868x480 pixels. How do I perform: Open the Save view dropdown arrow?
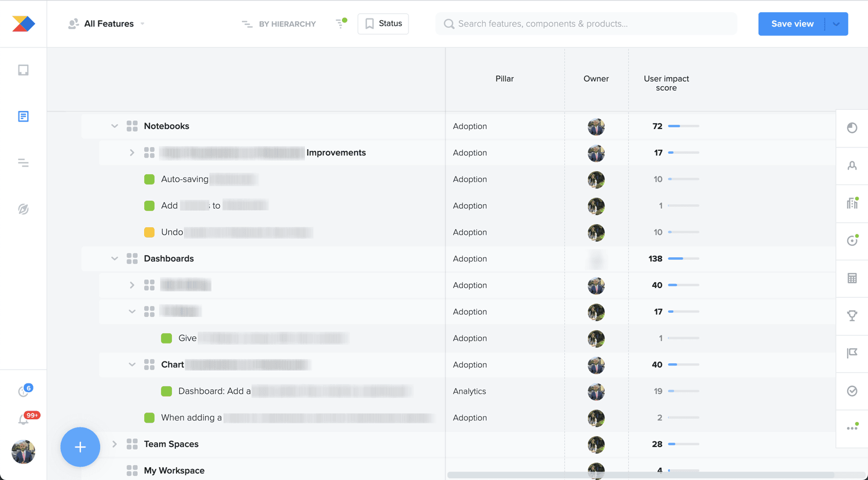coord(836,24)
